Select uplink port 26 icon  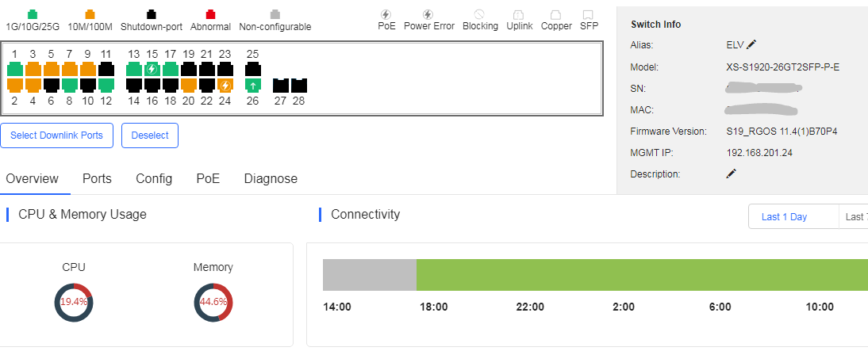(252, 85)
